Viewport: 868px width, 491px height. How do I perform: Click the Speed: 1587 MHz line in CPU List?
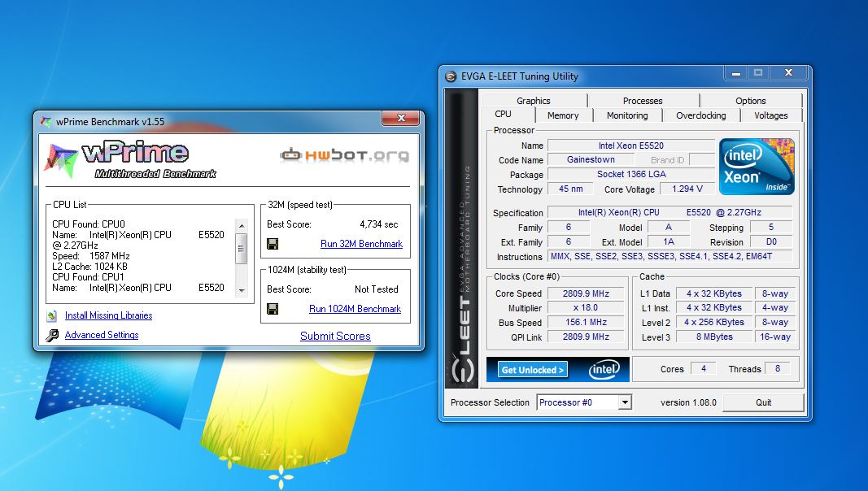[91, 256]
